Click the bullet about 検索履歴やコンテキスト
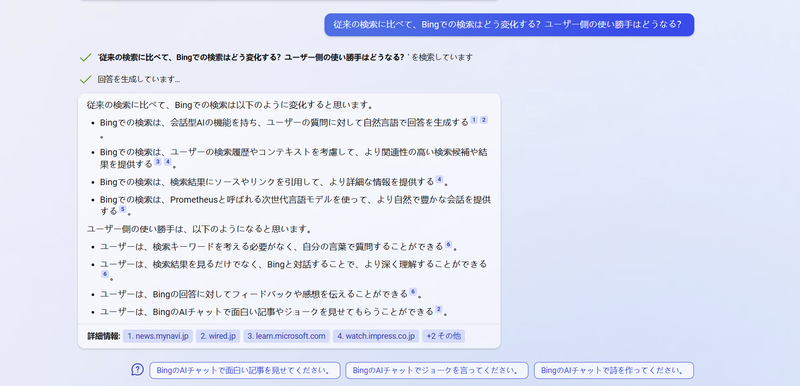Viewport: 800px width, 386px height. click(295, 158)
